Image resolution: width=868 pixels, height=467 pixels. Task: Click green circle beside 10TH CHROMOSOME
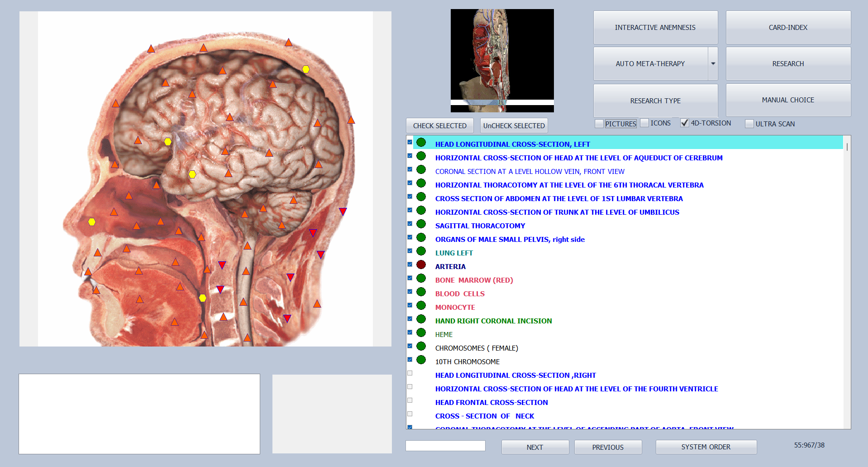pos(421,360)
